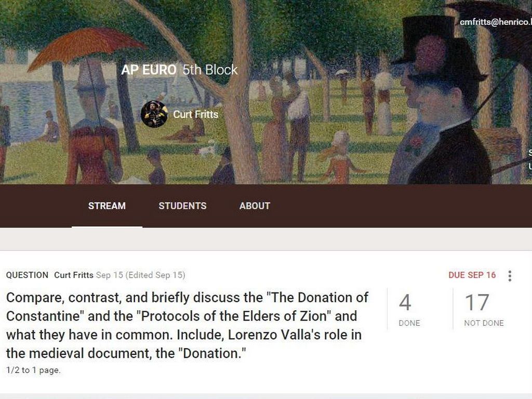Image resolution: width=532 pixels, height=399 pixels.
Task: Open the ABOUT tab
Action: [255, 206]
